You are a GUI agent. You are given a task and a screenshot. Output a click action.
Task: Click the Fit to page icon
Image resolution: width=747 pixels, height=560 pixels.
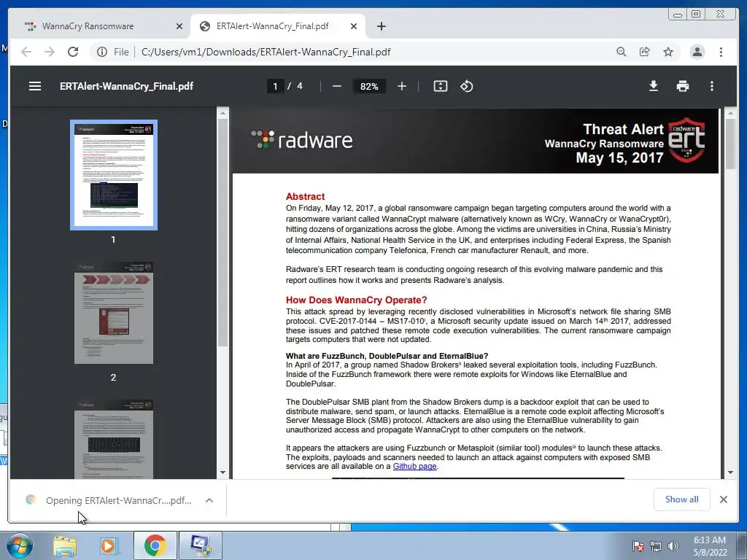[x=440, y=86]
